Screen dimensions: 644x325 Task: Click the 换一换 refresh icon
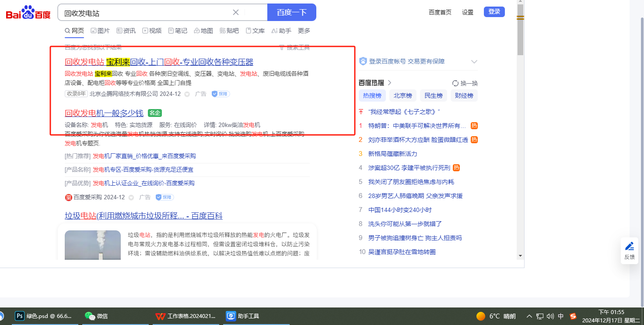455,83
